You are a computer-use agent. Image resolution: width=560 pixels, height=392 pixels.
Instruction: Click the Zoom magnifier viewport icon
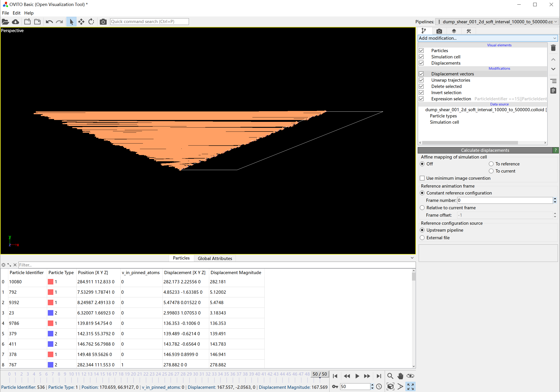click(x=390, y=376)
